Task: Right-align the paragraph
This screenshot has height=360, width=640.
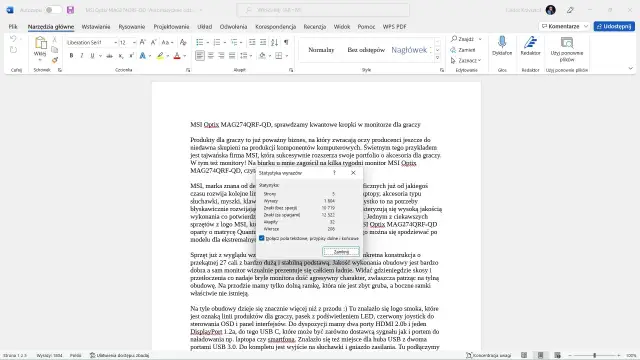Action: [x=221, y=56]
